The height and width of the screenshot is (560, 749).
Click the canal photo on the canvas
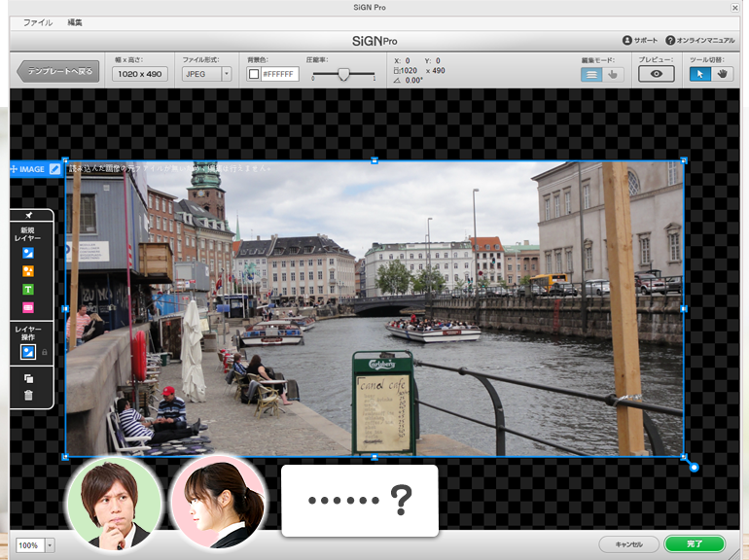pos(374,309)
